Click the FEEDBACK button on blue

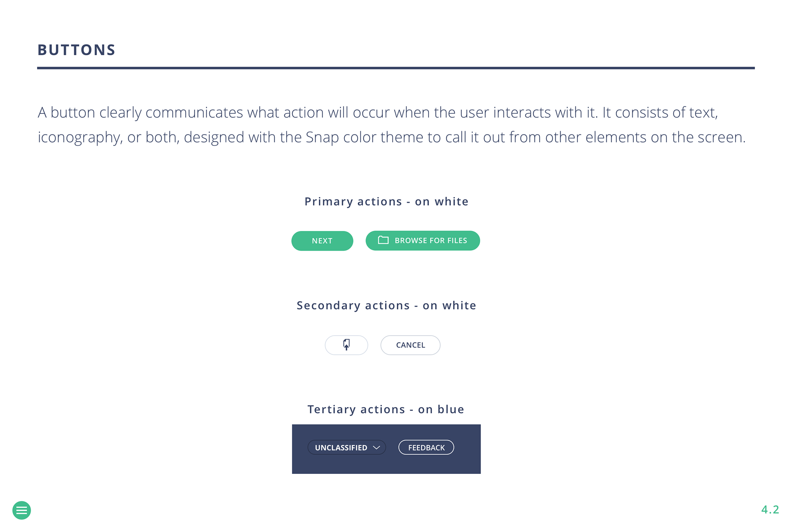tap(426, 447)
